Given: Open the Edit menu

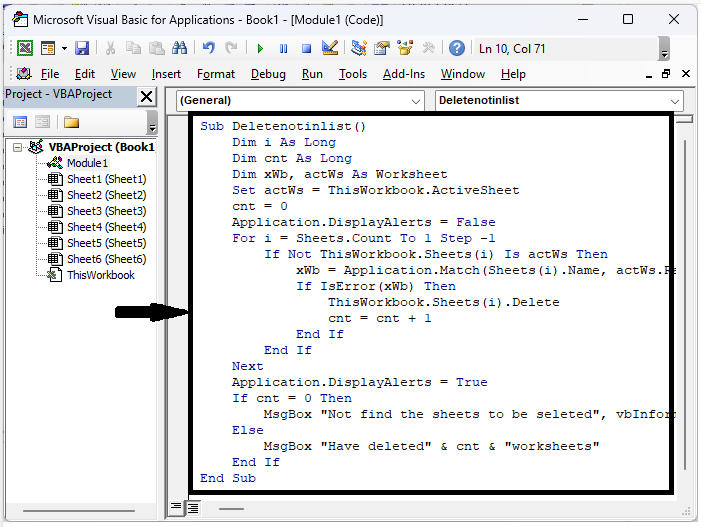Looking at the screenshot, I should [84, 74].
